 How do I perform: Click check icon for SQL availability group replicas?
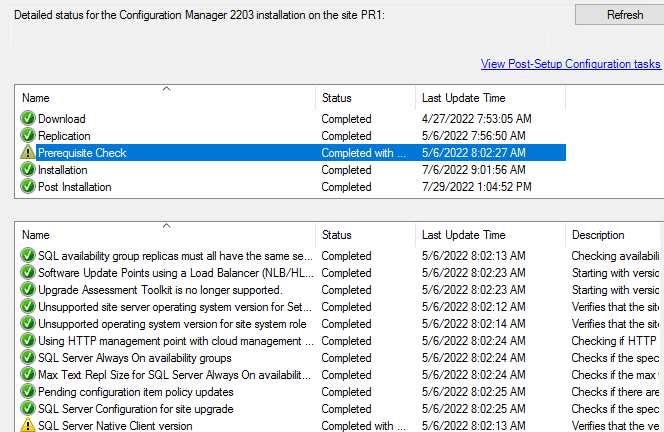(x=28, y=256)
